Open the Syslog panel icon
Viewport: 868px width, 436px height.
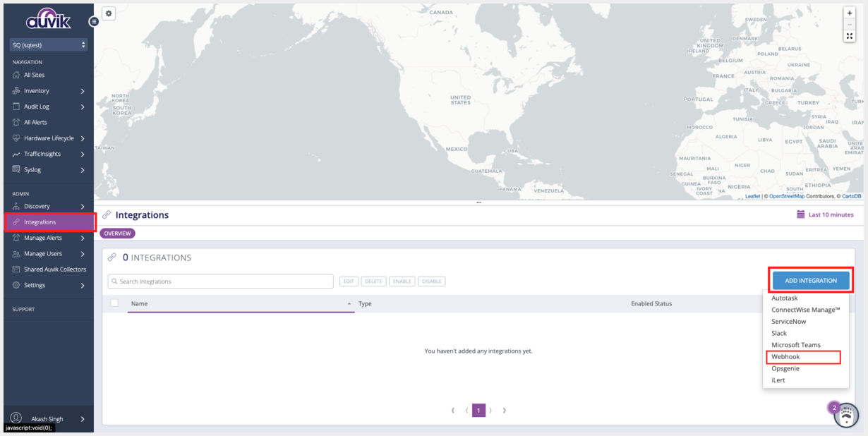(x=16, y=169)
